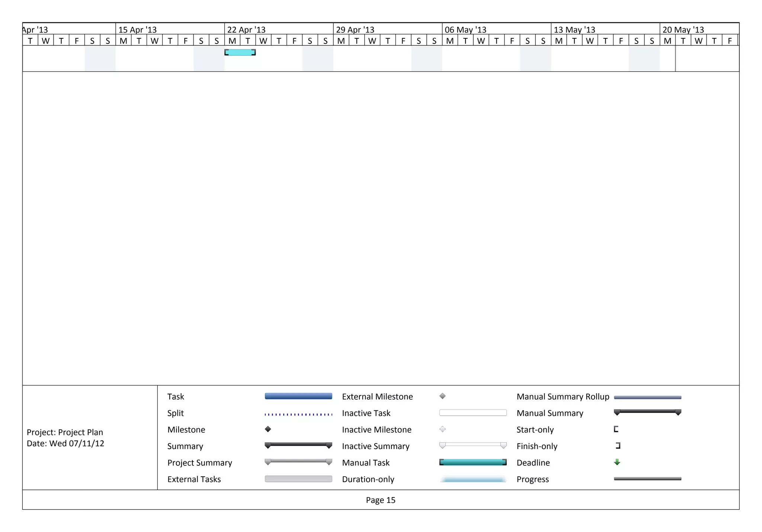The width and height of the screenshot is (762, 532).
Task: Click the Inactive Summary legend bar
Action: click(473, 445)
